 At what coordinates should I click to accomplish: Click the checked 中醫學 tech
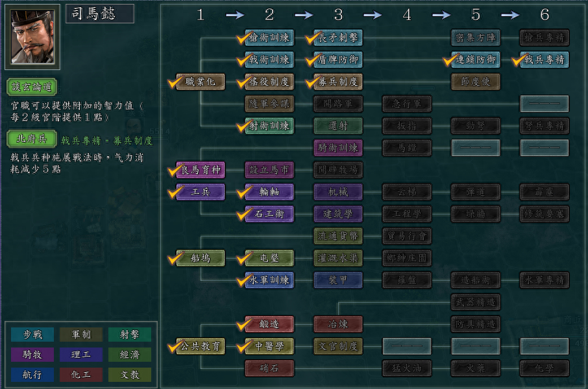(x=269, y=346)
